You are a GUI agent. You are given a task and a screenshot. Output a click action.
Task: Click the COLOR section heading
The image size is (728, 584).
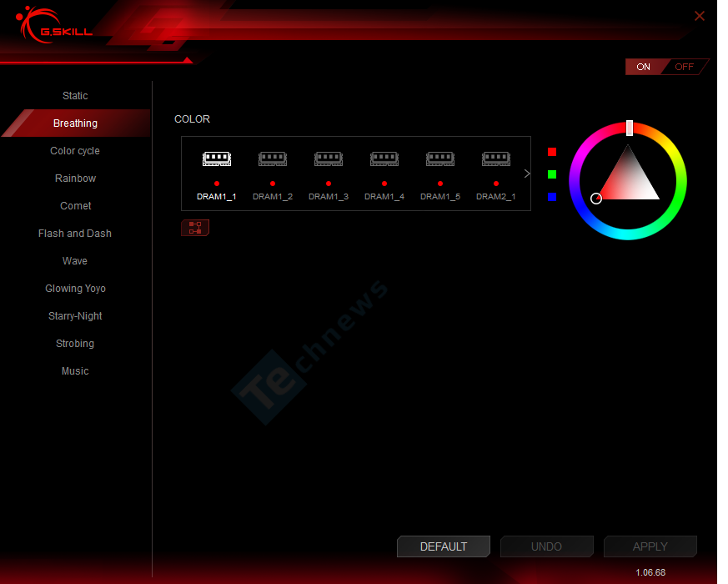coord(192,119)
